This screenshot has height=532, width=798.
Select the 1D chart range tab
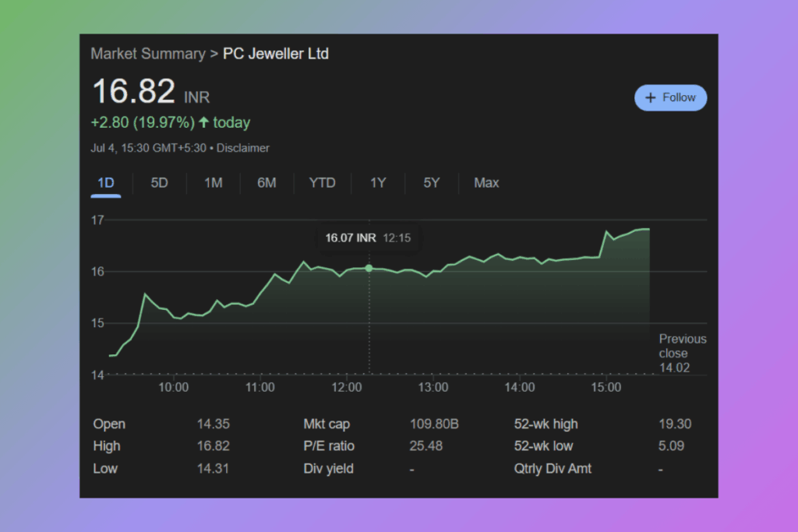coord(106,183)
